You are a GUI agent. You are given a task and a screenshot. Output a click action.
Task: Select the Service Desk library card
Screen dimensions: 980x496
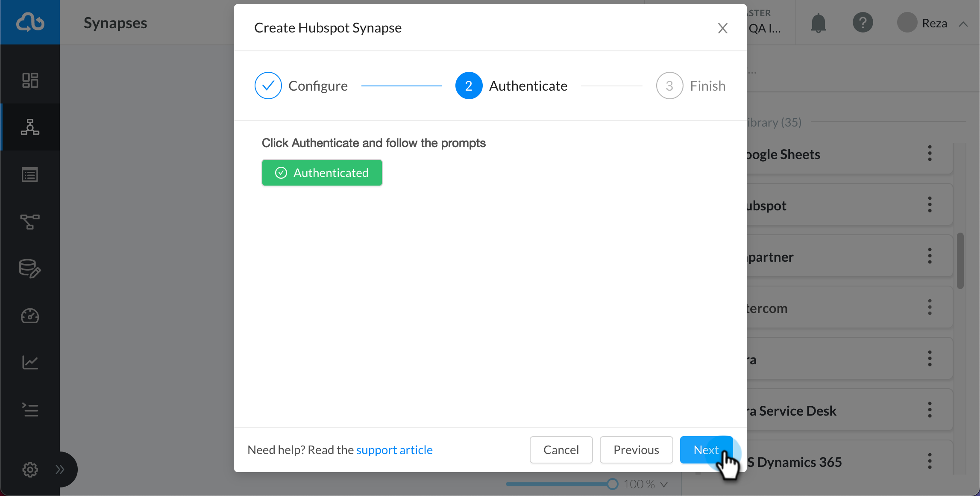(x=849, y=410)
